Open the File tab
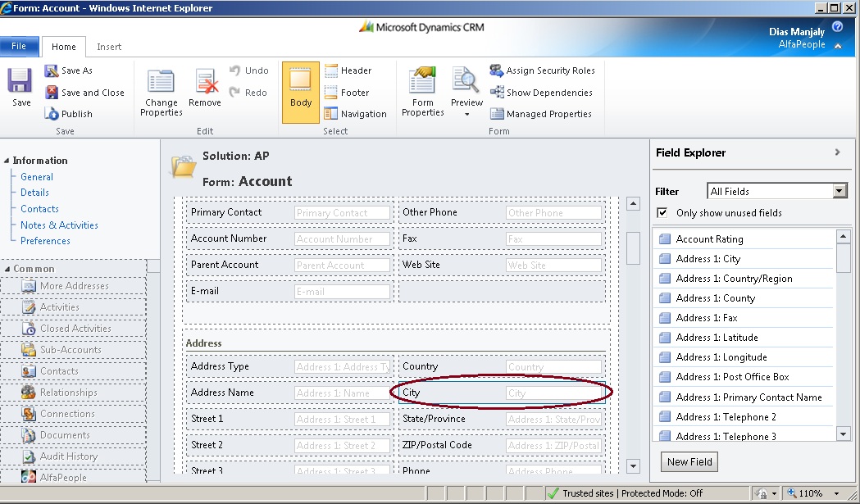 point(19,46)
